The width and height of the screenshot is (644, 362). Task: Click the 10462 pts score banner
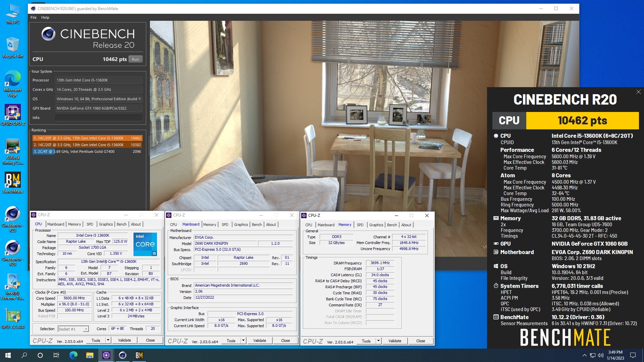582,121
